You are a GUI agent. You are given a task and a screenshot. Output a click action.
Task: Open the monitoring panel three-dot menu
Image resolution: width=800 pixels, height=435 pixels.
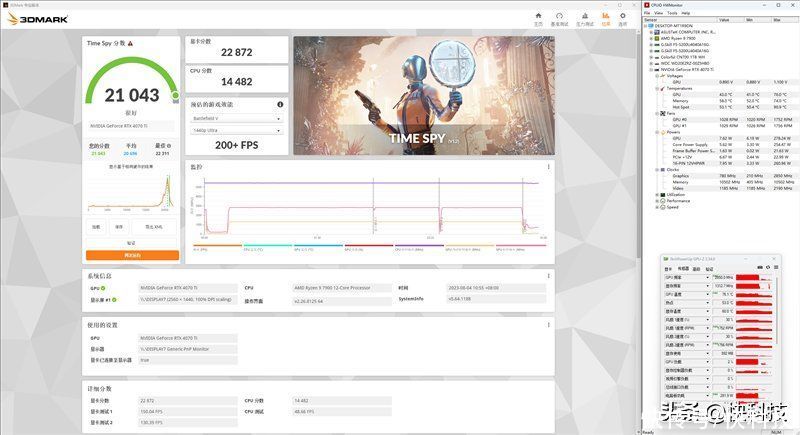(x=548, y=167)
